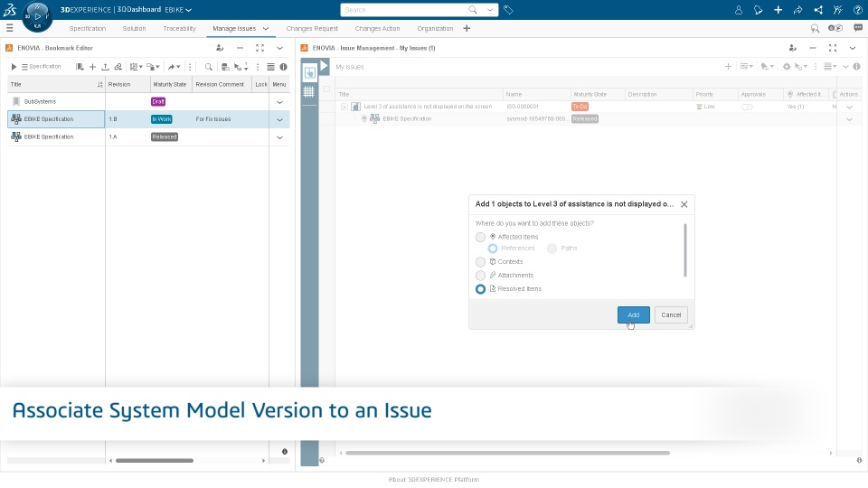Open the Actions chevron for the issue row
Screen dimensions: 868x488
click(x=849, y=107)
